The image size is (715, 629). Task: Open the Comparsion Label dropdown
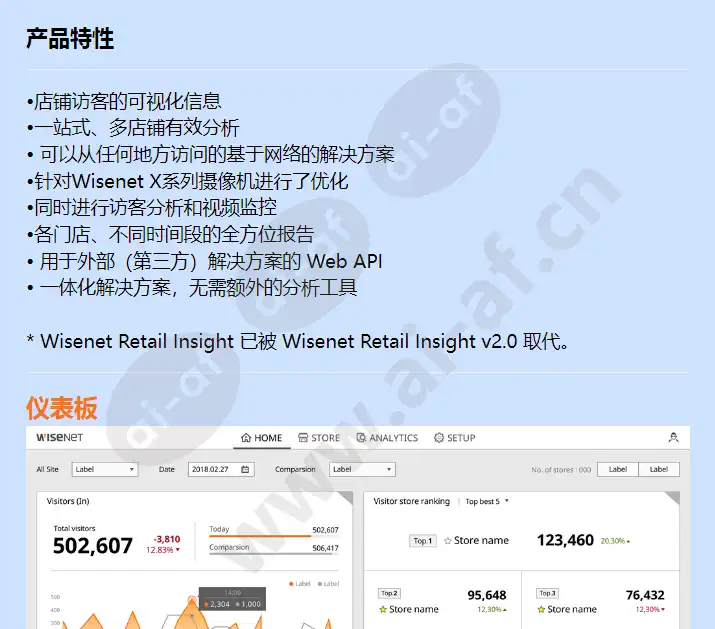tap(362, 469)
